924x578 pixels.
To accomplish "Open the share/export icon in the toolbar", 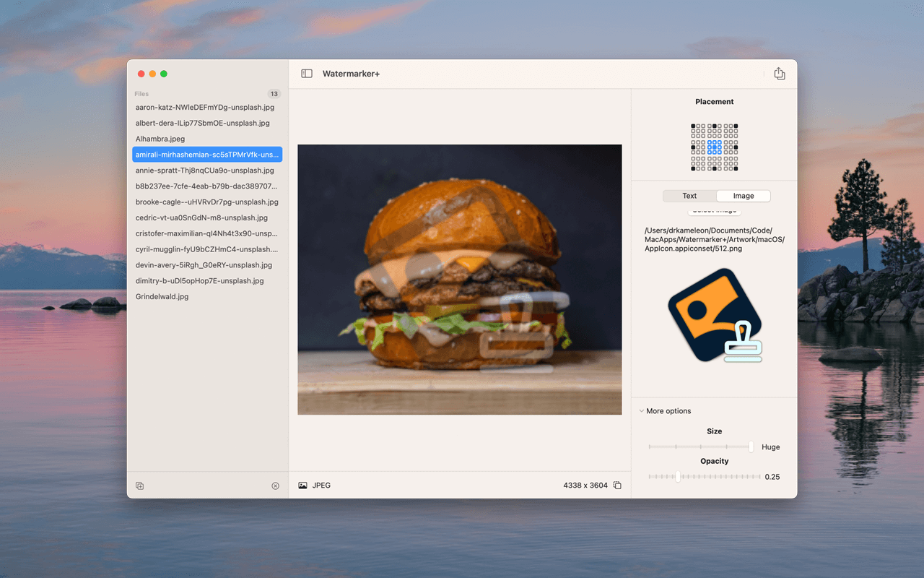I will 779,73.
